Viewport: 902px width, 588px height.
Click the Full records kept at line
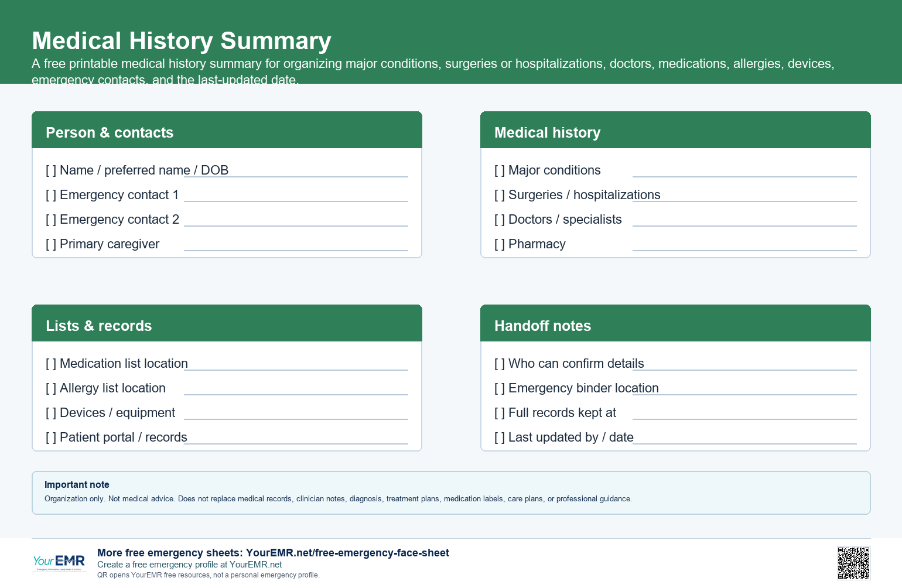[744, 419]
